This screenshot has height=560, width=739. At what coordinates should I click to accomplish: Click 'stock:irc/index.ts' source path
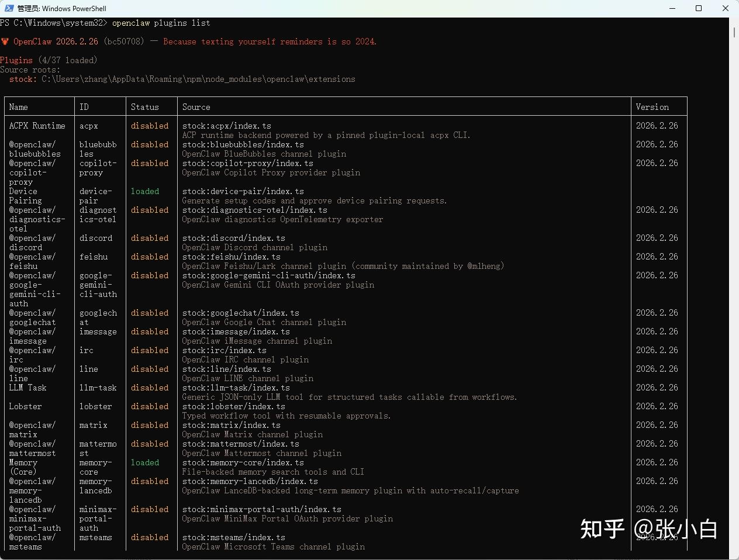225,350
